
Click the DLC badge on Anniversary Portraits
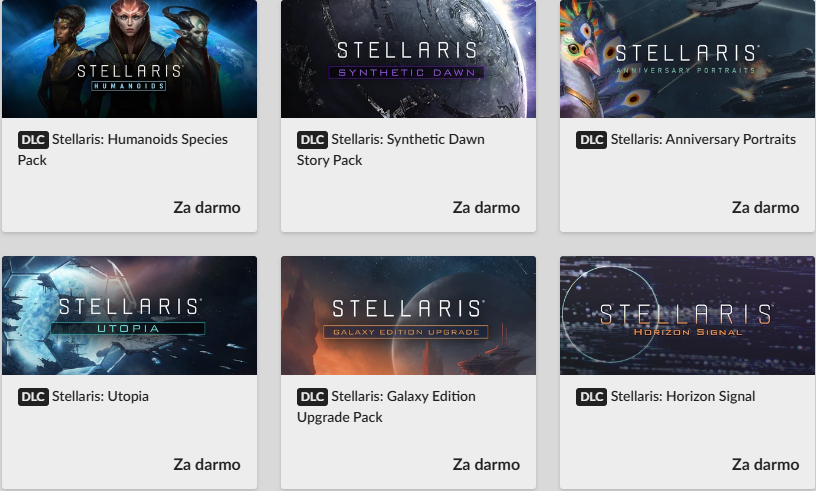click(x=591, y=140)
